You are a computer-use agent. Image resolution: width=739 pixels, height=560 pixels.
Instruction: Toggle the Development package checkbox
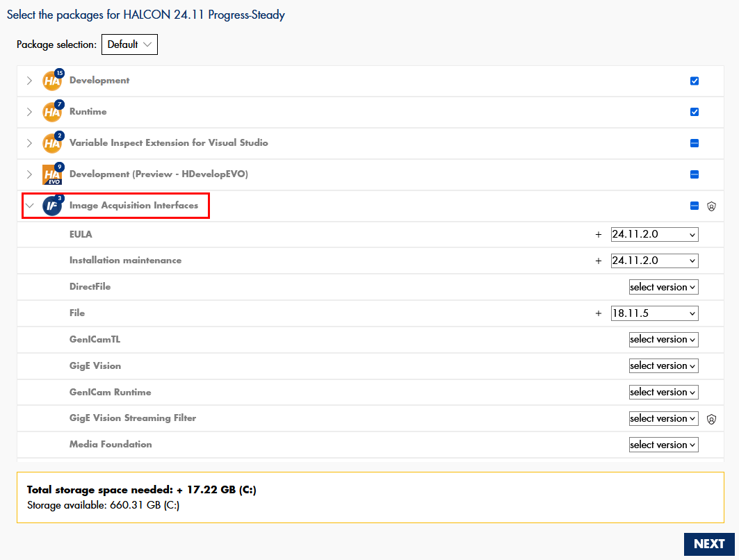pos(695,81)
